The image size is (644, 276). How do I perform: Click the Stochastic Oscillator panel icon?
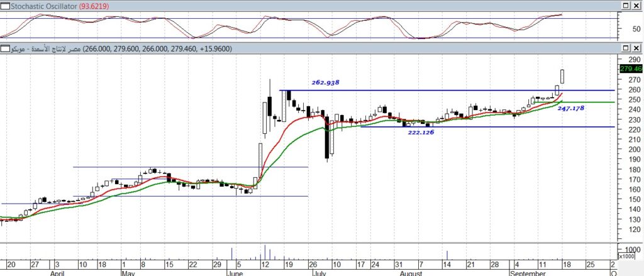click(x=4, y=5)
